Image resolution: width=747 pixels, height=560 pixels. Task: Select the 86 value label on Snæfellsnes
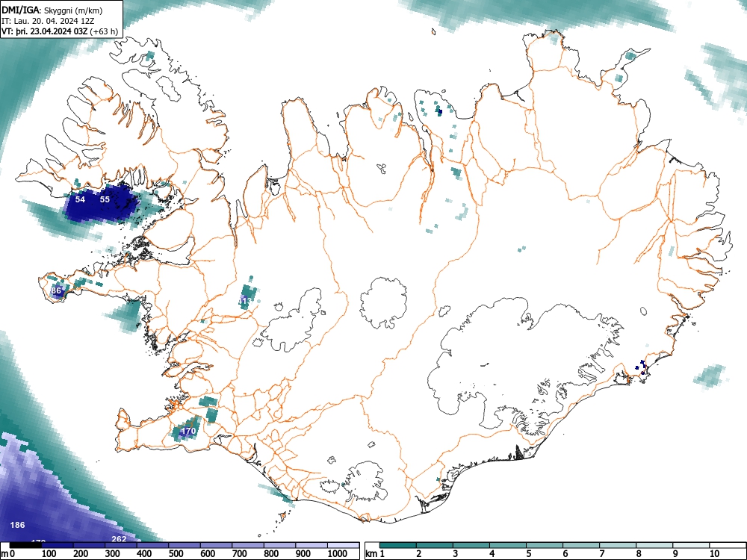tap(56, 290)
